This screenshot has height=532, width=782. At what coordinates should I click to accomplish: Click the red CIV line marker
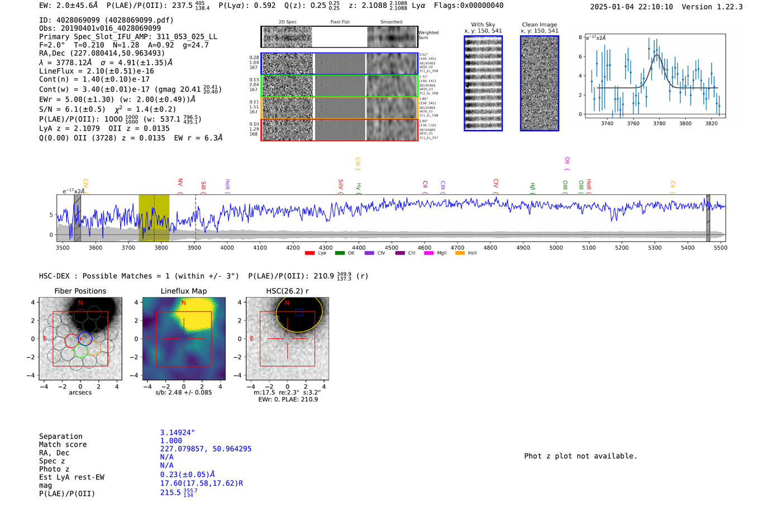[496, 186]
